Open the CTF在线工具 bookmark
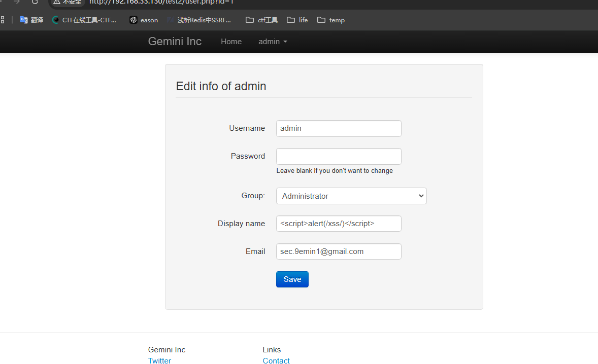Image resolution: width=598 pixels, height=364 pixels. click(84, 20)
